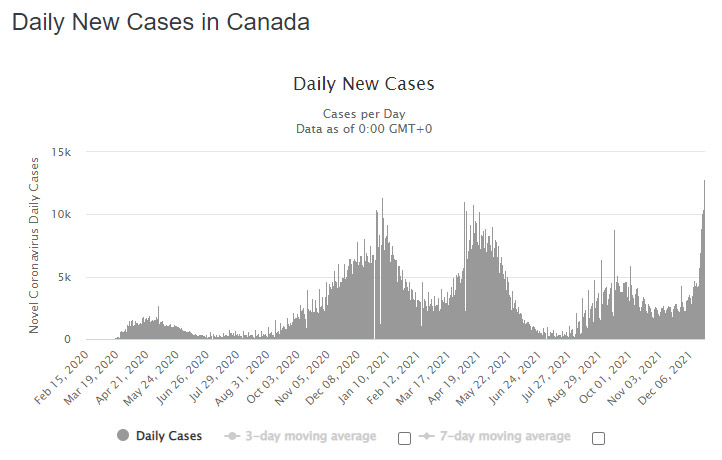Click the Daily New Cases in Canada heading
Screen dimensions: 722x460
tap(161, 22)
